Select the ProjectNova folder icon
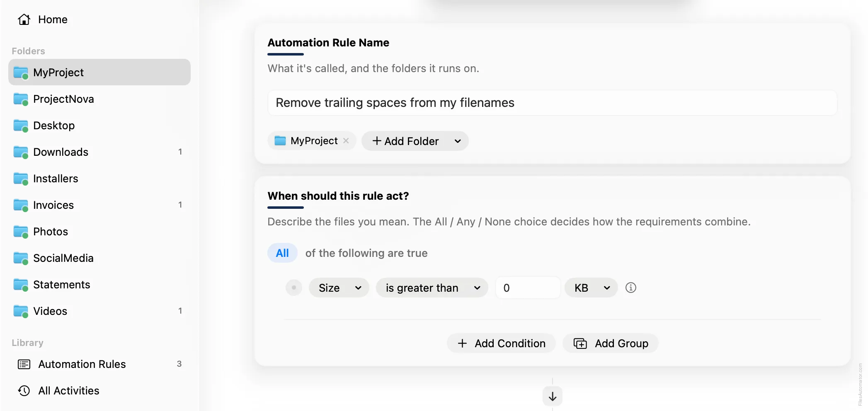Viewport: 868px width, 411px height. (21, 99)
